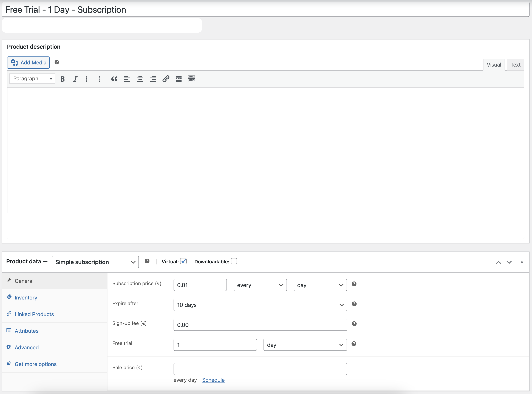Screen dimensions: 532x394
Task: Click the Bold formatting icon
Action: [x=63, y=79]
